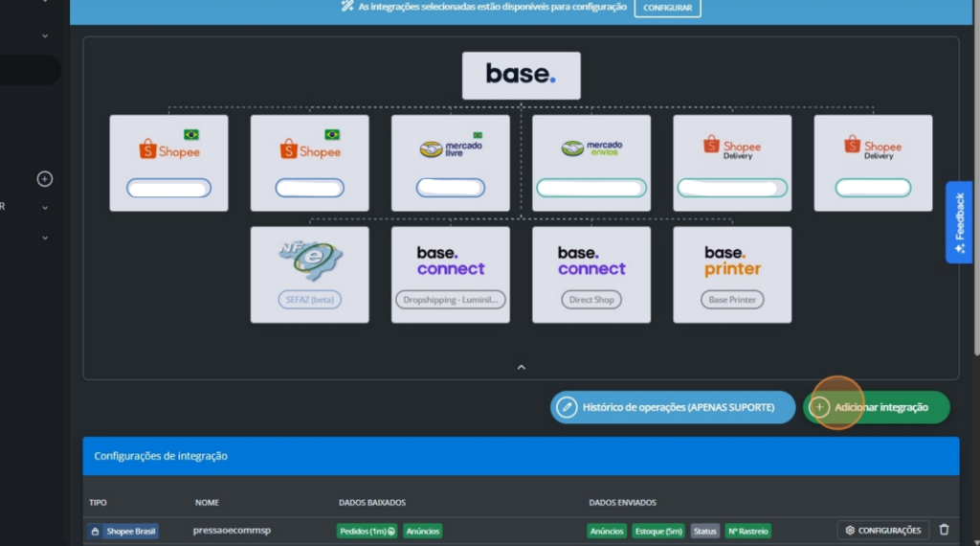Screen dimensions: 980x546
Task: Click plus icon inside Adicionar integração button
Action: coord(819,407)
